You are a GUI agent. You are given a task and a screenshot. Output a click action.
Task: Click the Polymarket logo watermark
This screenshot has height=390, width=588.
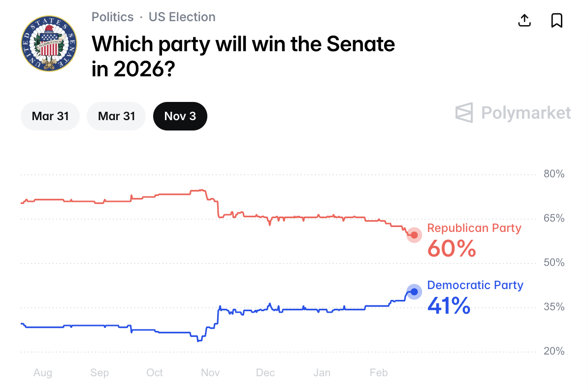tap(513, 113)
